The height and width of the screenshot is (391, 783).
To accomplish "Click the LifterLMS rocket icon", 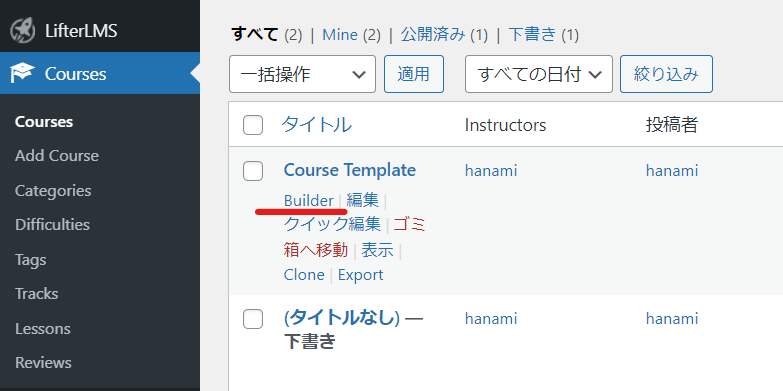I will click(23, 31).
